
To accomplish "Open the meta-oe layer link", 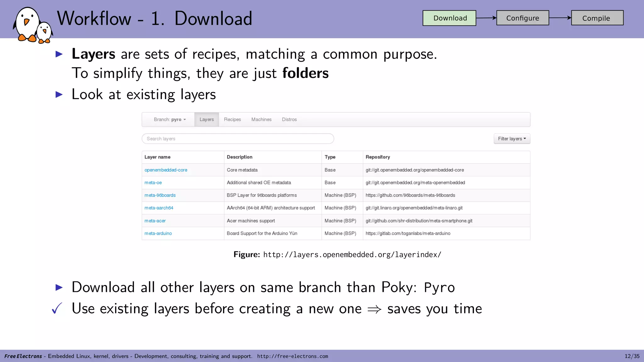I will pyautogui.click(x=153, y=183).
